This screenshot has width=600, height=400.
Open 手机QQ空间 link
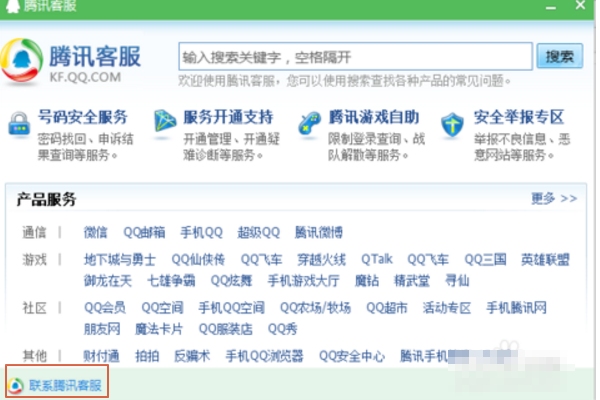pyautogui.click(x=232, y=308)
